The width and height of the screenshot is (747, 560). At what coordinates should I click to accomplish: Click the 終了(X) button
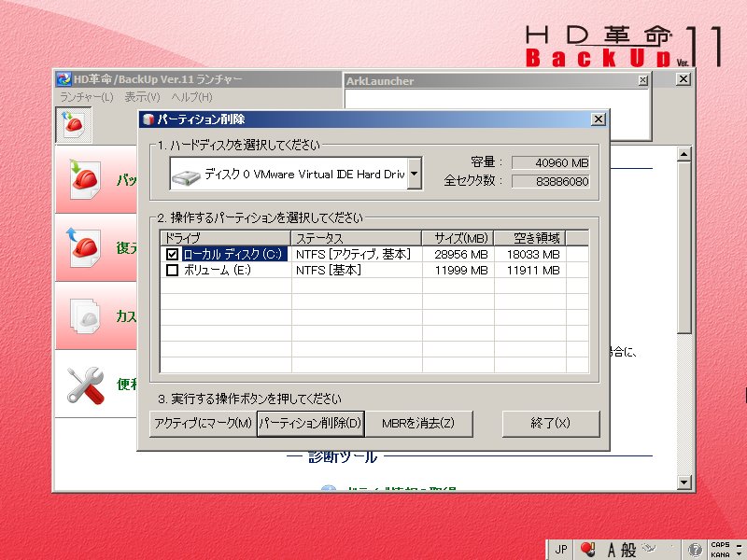click(x=551, y=424)
